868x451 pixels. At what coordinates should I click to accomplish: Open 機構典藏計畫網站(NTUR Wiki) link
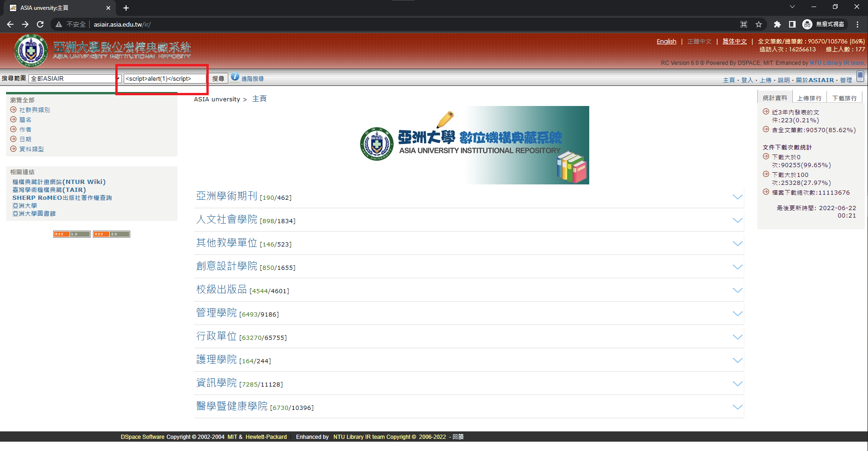click(x=59, y=182)
